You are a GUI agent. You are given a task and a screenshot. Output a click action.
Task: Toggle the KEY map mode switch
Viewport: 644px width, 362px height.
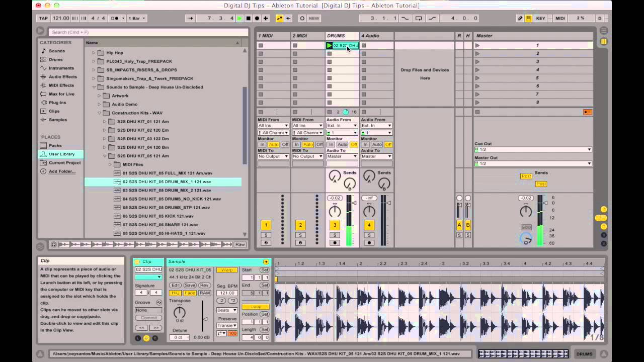(540, 18)
